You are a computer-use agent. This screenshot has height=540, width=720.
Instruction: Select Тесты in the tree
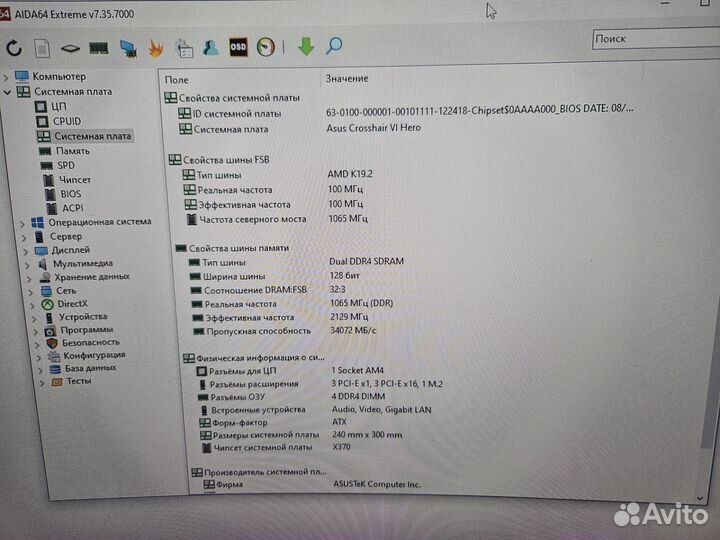(79, 381)
